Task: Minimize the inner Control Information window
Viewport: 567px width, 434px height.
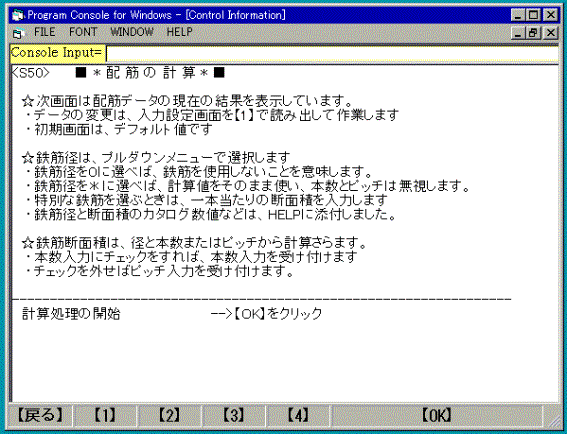Action: pos(518,33)
